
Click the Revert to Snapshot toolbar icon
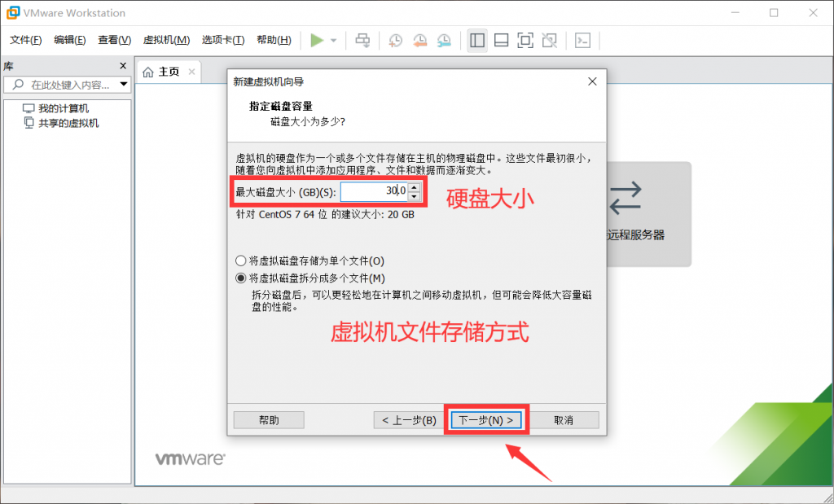tap(419, 41)
